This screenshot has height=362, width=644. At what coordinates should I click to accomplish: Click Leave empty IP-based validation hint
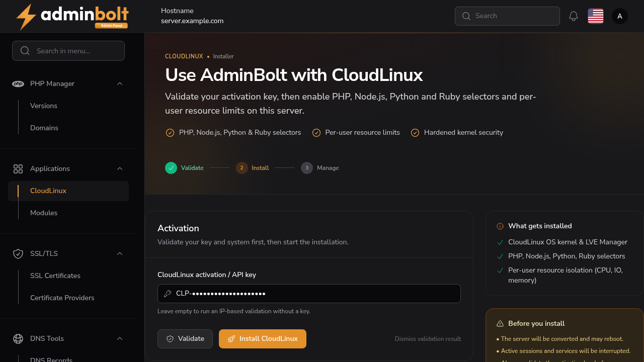234,311
